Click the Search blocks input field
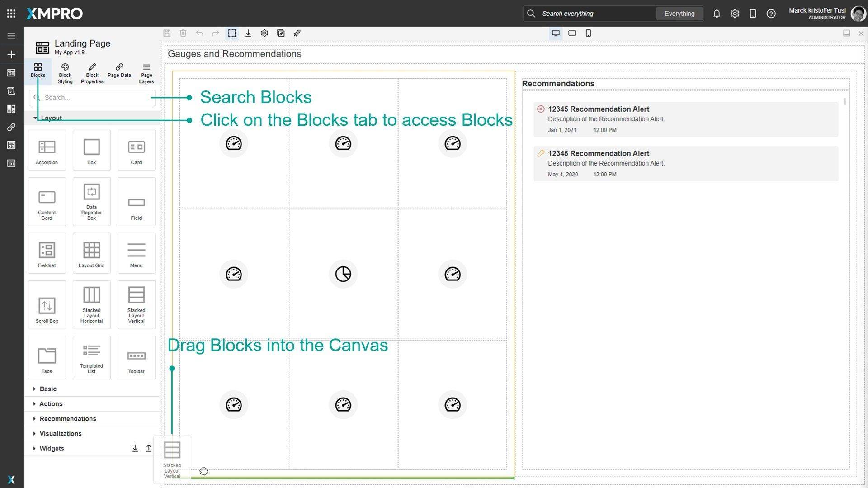Screen dimensions: 868x488 [97, 98]
